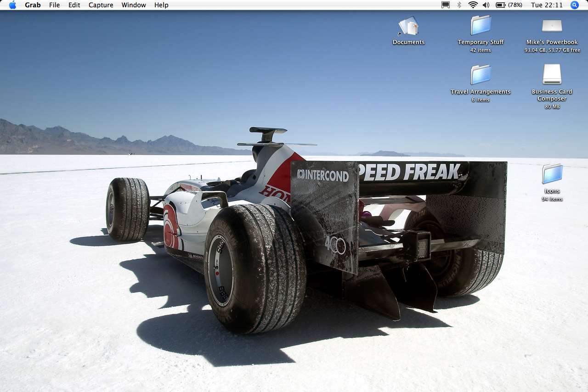This screenshot has height=392, width=588.
Task: Open the File menu
Action: coord(54,5)
